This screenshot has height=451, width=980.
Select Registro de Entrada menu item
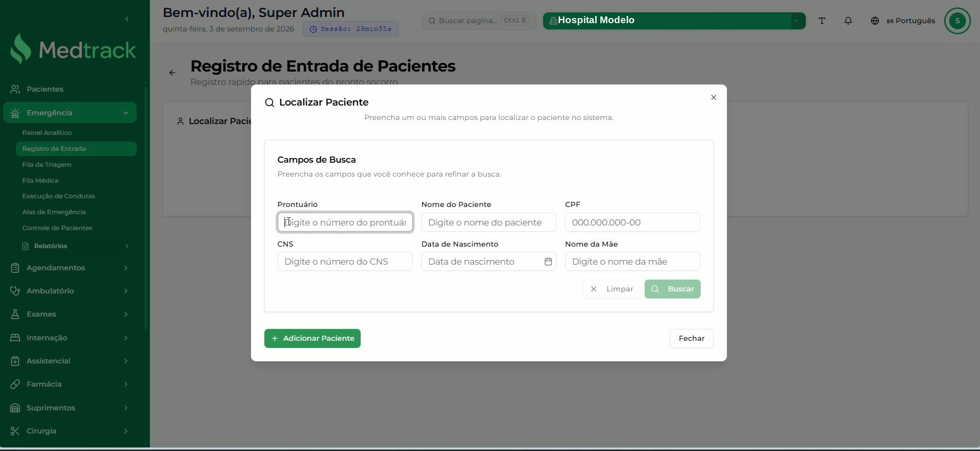tap(76, 149)
